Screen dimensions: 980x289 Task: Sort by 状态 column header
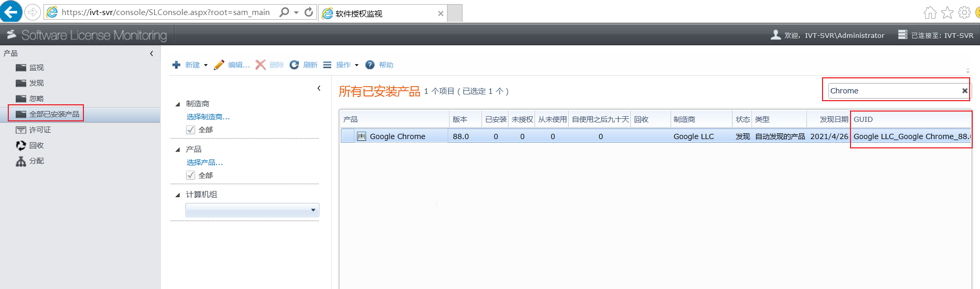[x=743, y=119]
